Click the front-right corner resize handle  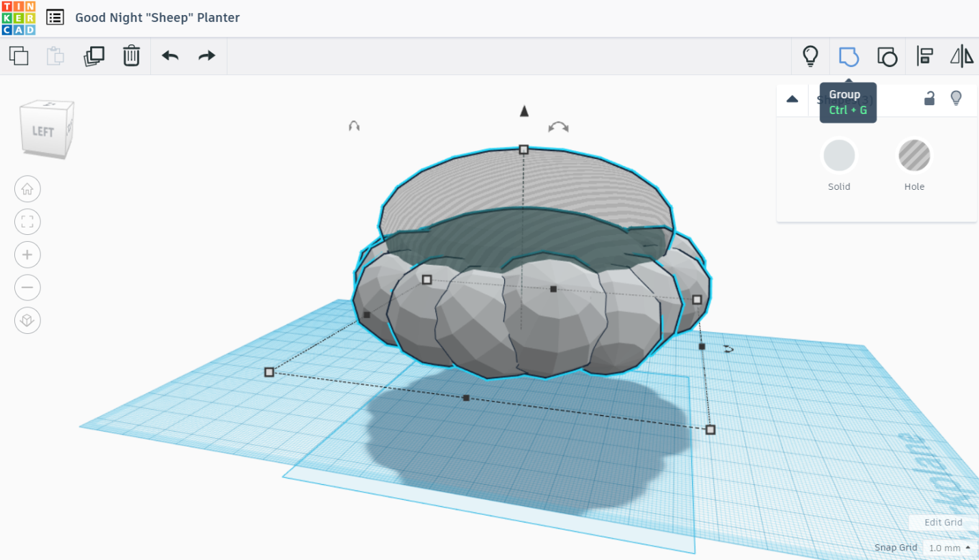[711, 430]
